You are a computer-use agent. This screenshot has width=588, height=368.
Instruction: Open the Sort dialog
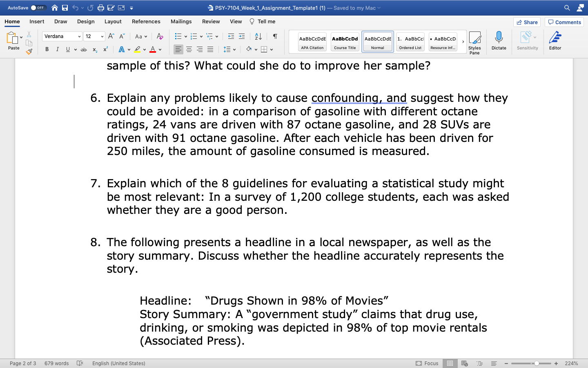tap(258, 36)
